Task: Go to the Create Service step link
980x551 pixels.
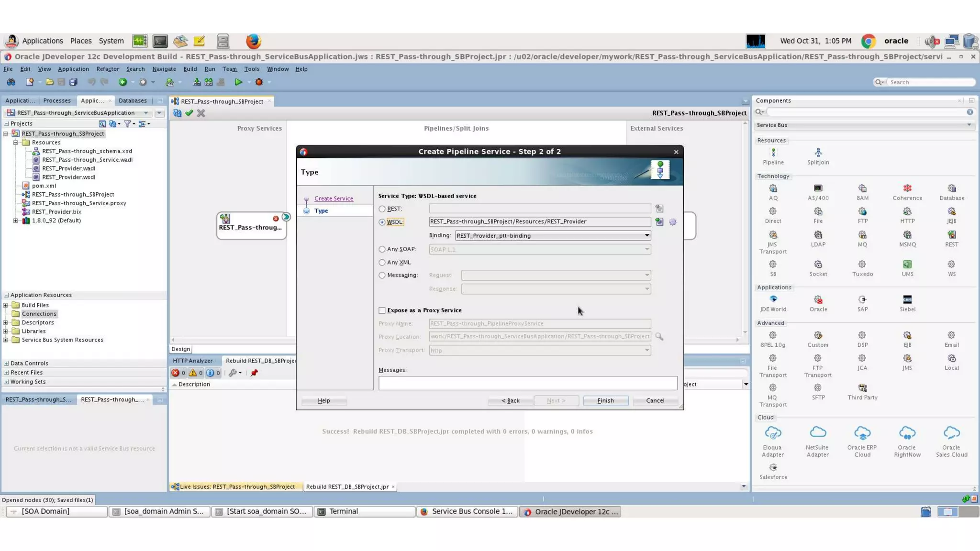Action: pyautogui.click(x=334, y=198)
